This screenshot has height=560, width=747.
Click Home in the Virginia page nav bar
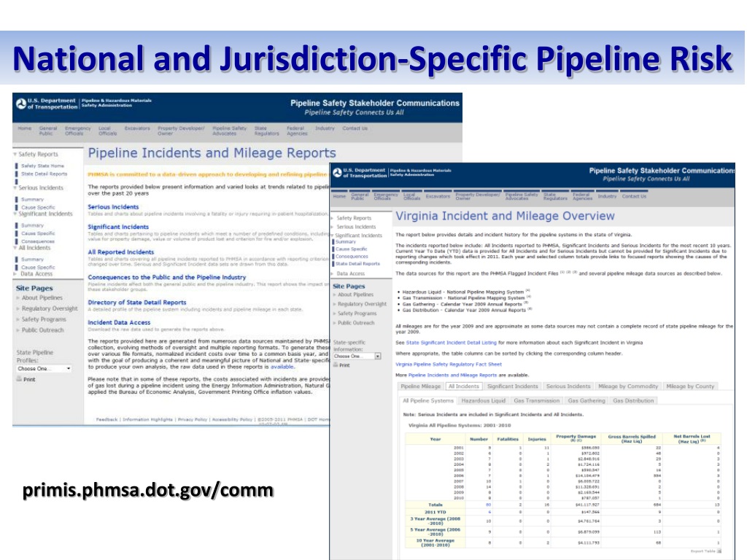click(340, 196)
